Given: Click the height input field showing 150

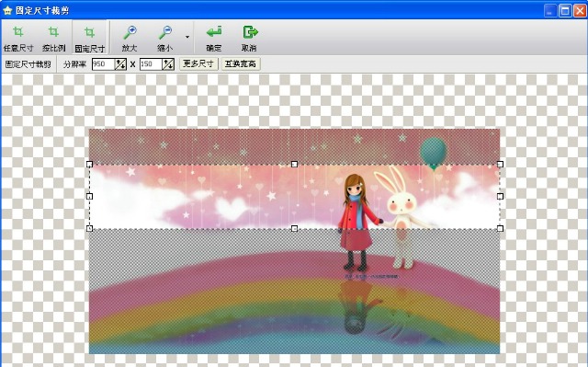Looking at the screenshot, I should coord(151,64).
